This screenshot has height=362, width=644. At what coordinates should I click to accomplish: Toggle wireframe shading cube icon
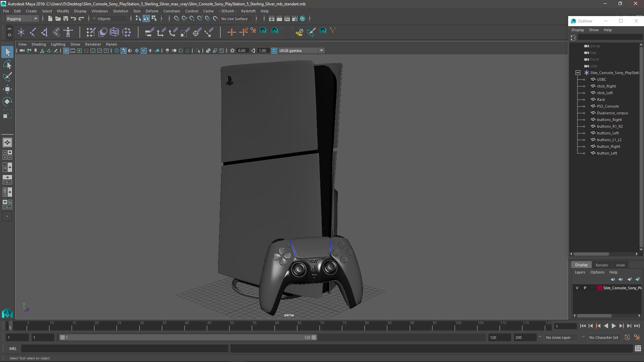tap(117, 51)
